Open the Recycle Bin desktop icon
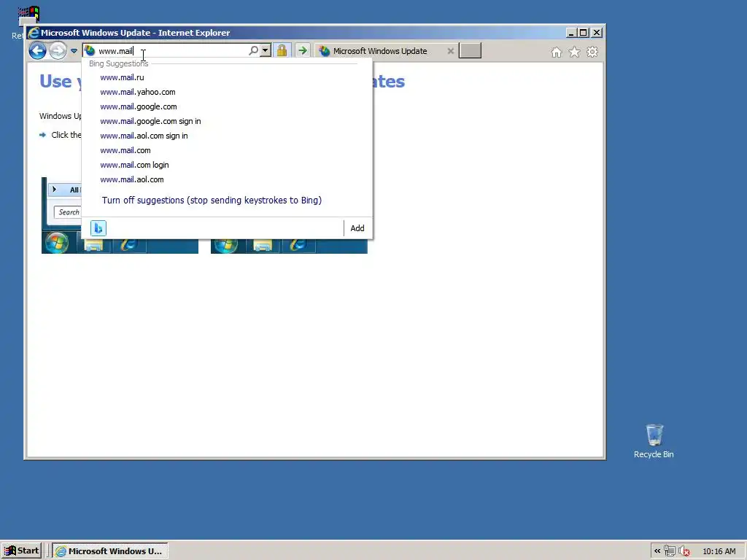747x560 pixels. tap(654, 441)
